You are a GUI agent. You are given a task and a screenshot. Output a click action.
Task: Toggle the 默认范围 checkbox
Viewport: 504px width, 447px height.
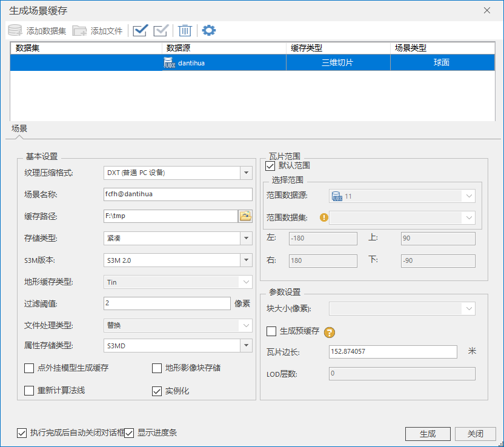click(270, 166)
